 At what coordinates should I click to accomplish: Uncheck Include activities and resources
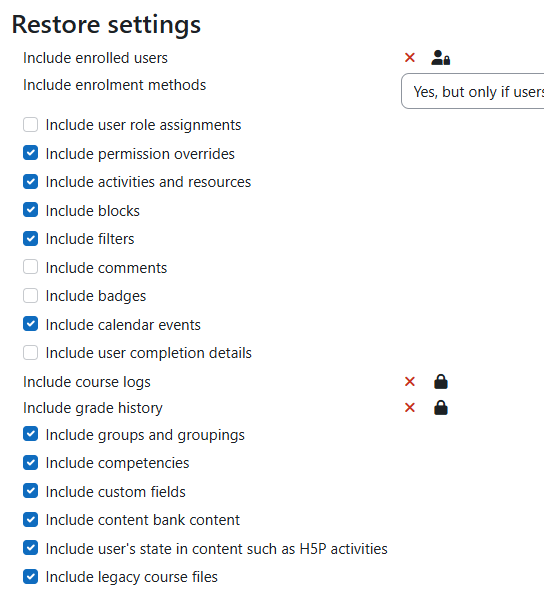click(x=30, y=181)
